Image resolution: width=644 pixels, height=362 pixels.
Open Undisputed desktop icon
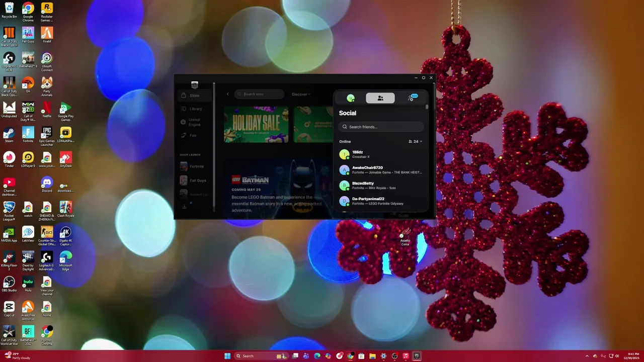(9, 109)
